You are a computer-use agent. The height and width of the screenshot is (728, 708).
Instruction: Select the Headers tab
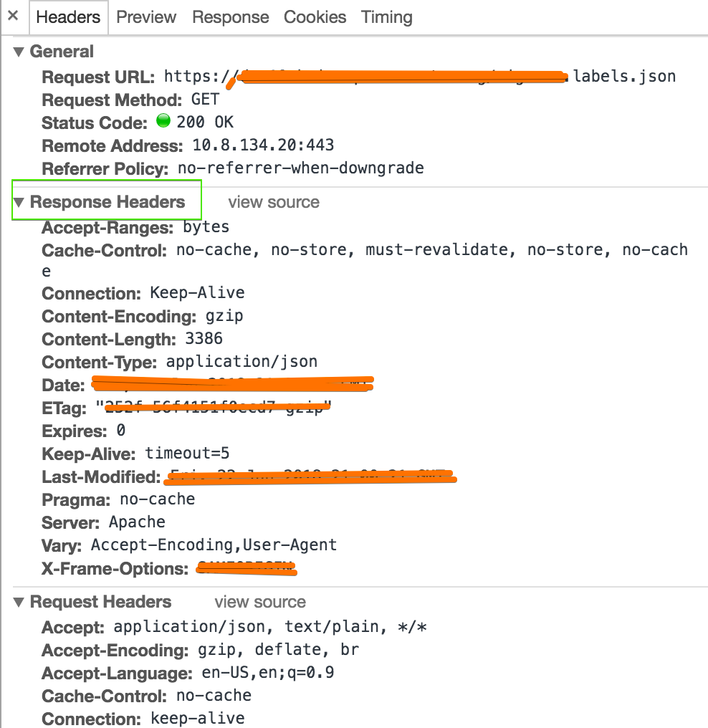coord(68,17)
